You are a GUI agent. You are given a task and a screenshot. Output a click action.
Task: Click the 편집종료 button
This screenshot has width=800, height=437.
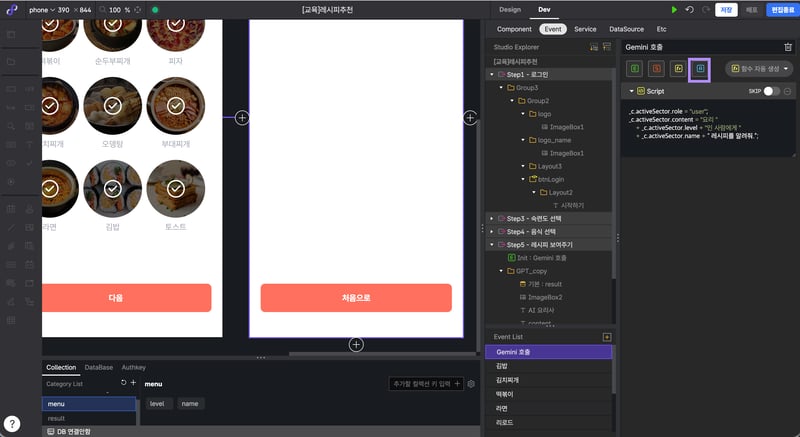tap(782, 10)
